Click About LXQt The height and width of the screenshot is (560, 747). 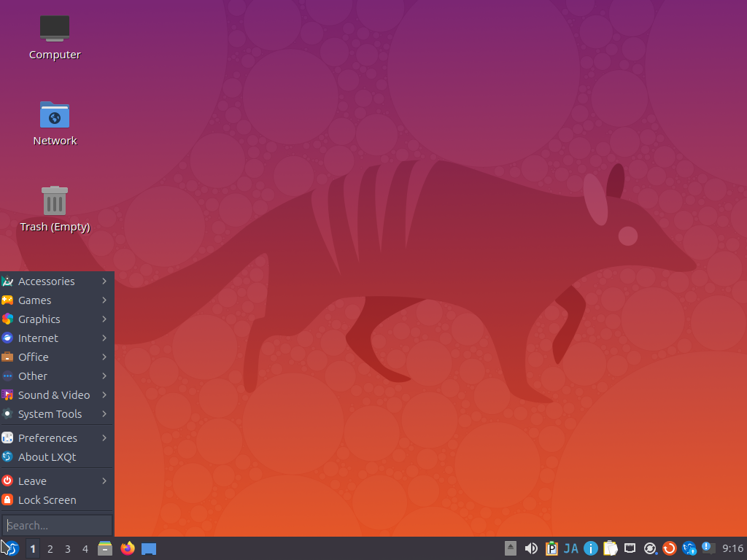click(45, 456)
